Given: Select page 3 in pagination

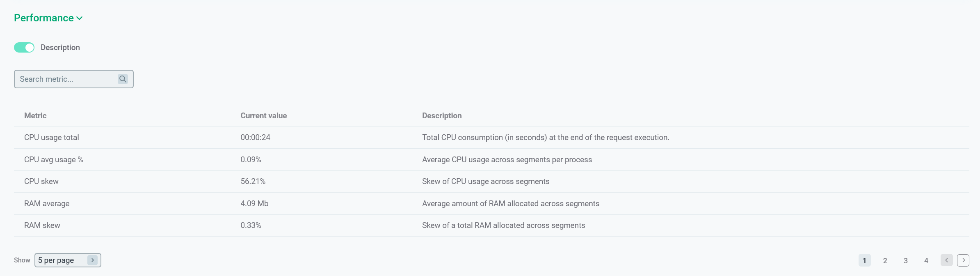Looking at the screenshot, I should point(905,260).
